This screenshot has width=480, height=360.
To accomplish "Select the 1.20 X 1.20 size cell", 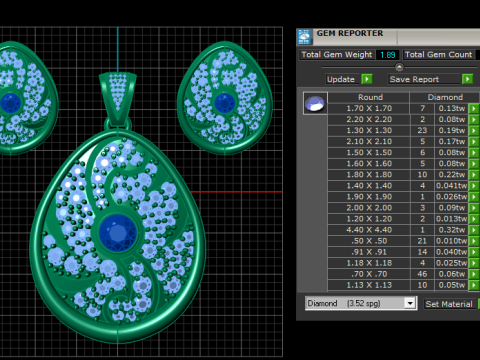I will [369, 219].
